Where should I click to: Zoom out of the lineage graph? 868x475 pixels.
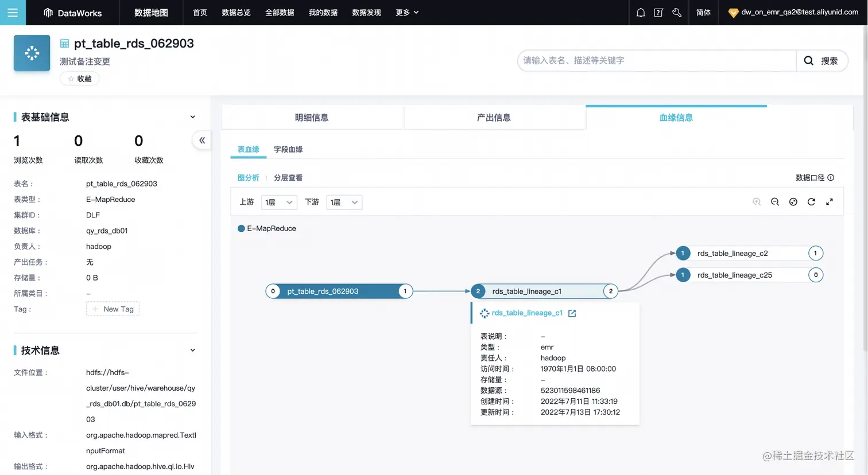tap(775, 202)
